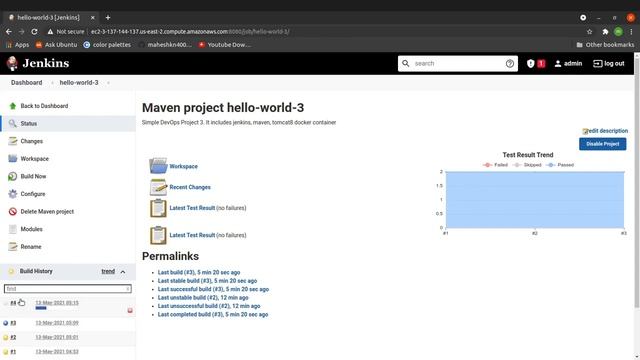
Task: Open the Back to Dashboard sidebar item
Action: 44,106
